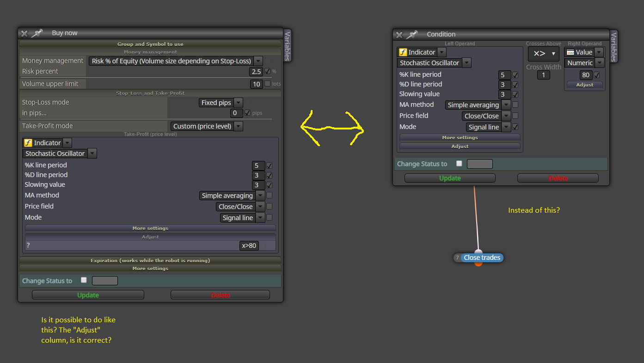Expand indicator More settings in Buy now
The width and height of the screenshot is (644, 363).
coord(150,228)
